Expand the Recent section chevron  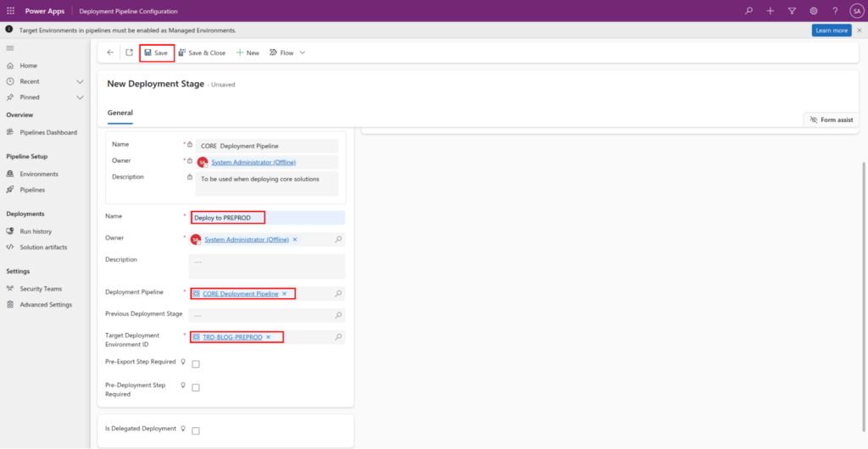[80, 81]
